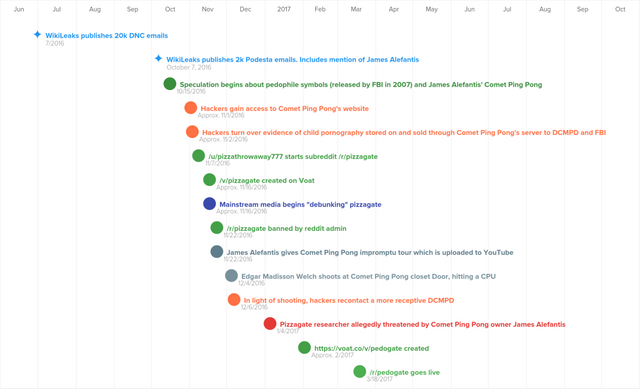Click green dot for /r/pedogate goes live

(x=360, y=371)
